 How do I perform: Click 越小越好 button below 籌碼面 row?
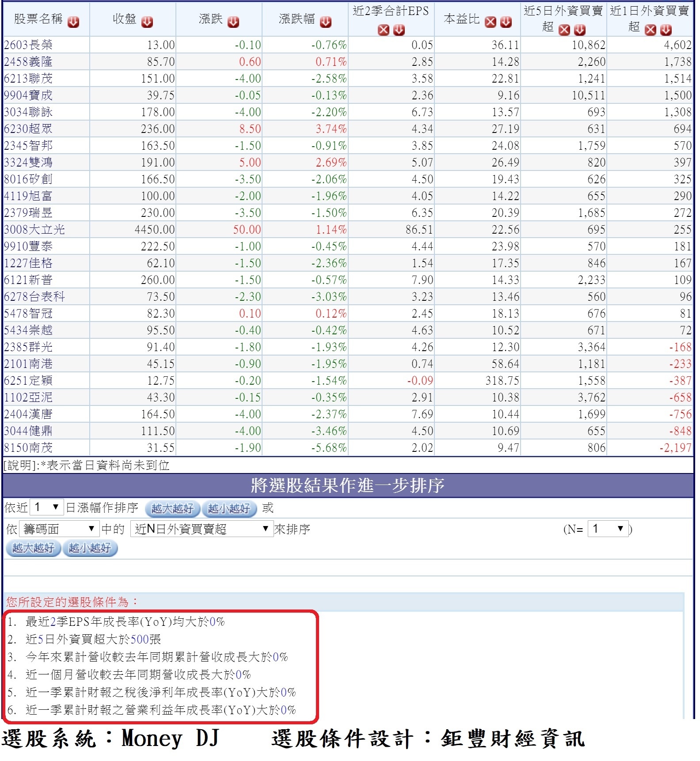pos(90,548)
